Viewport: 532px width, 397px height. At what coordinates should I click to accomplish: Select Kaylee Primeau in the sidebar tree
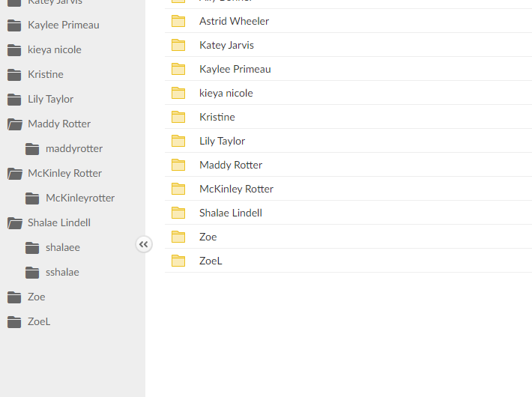point(64,25)
